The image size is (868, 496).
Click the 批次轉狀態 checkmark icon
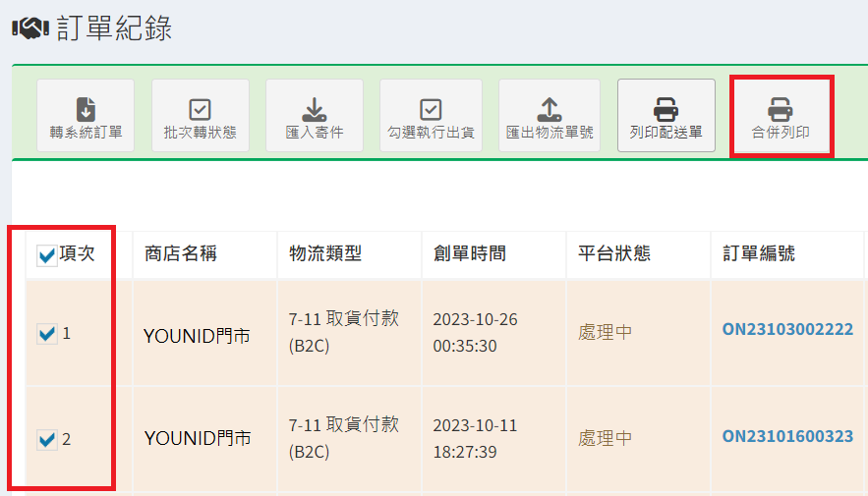200,109
